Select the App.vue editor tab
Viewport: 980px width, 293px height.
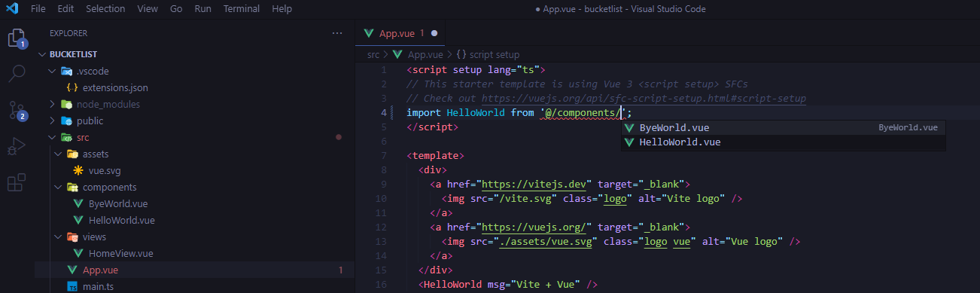click(400, 33)
